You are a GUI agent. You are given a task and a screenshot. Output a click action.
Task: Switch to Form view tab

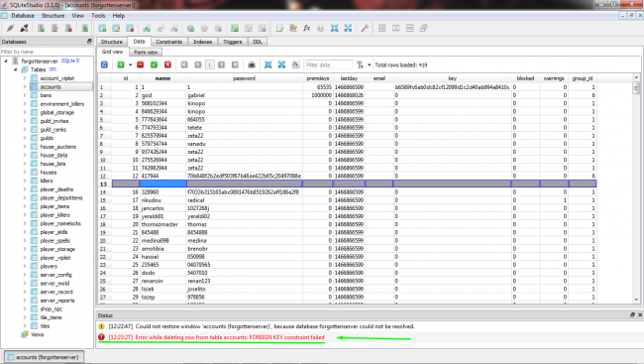pos(146,53)
